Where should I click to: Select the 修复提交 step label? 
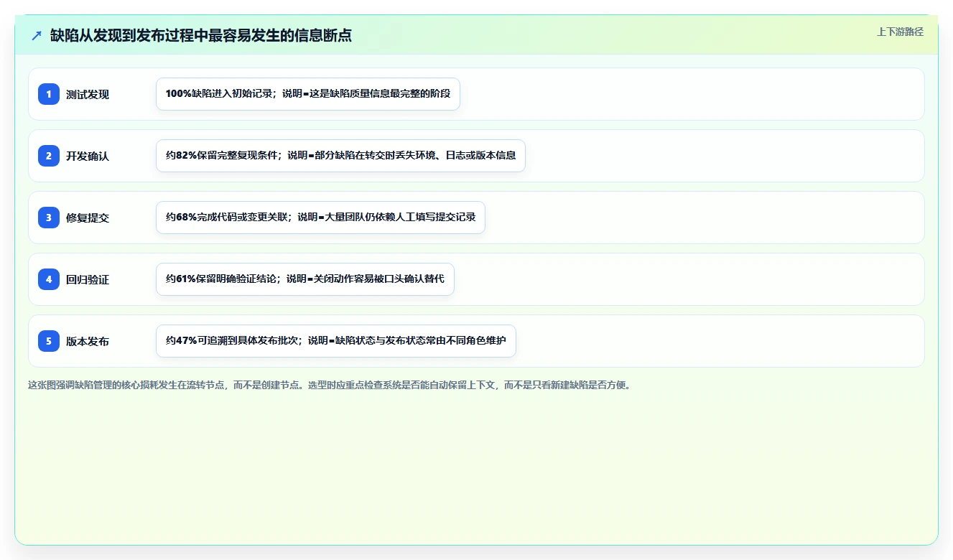tap(88, 218)
